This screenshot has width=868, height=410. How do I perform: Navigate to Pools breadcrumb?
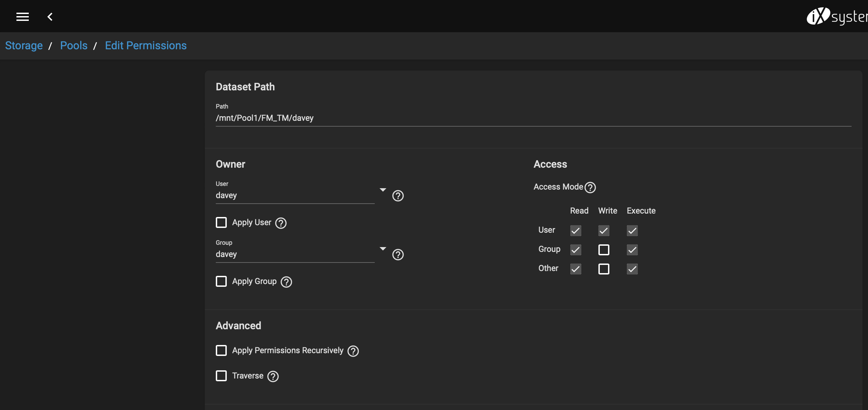click(74, 46)
